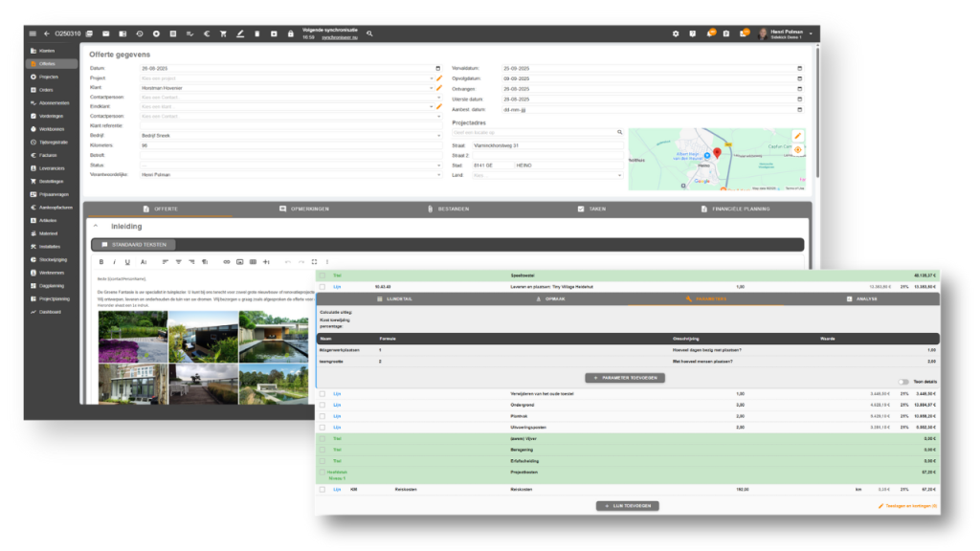Check the box for Ondergrond line
Screen dimensions: 980x551
323,406
